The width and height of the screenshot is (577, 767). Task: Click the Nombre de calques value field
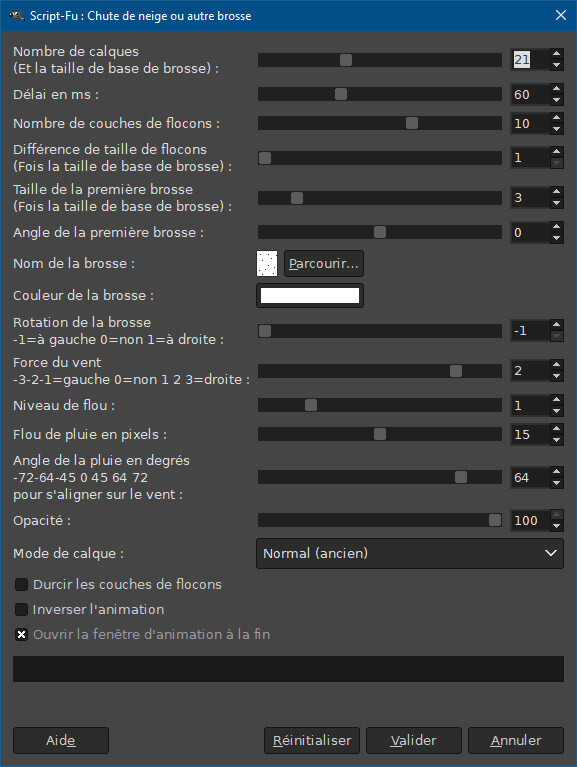[x=530, y=60]
